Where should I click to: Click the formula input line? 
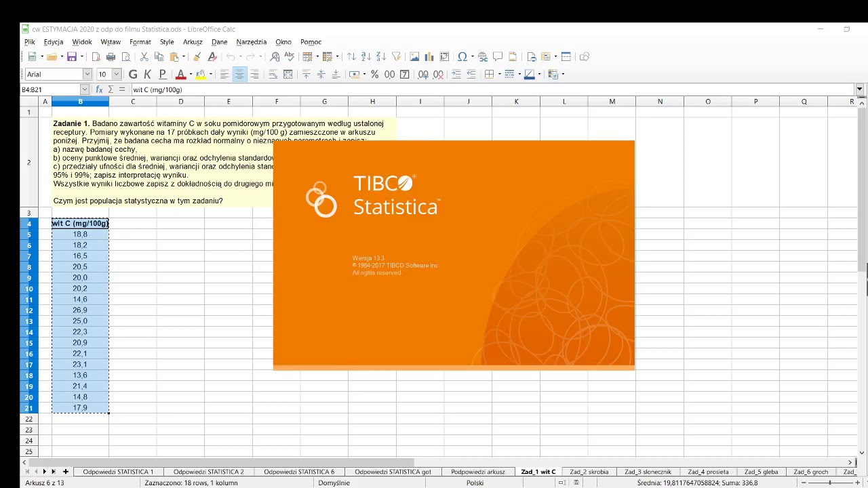(x=492, y=89)
